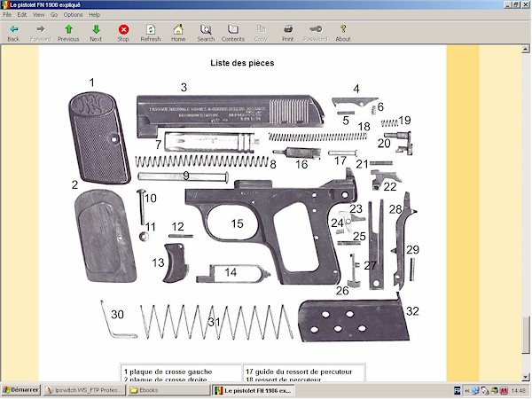This screenshot has height=399, width=532.
Task: Click the grayed Password key button
Action: [x=315, y=33]
